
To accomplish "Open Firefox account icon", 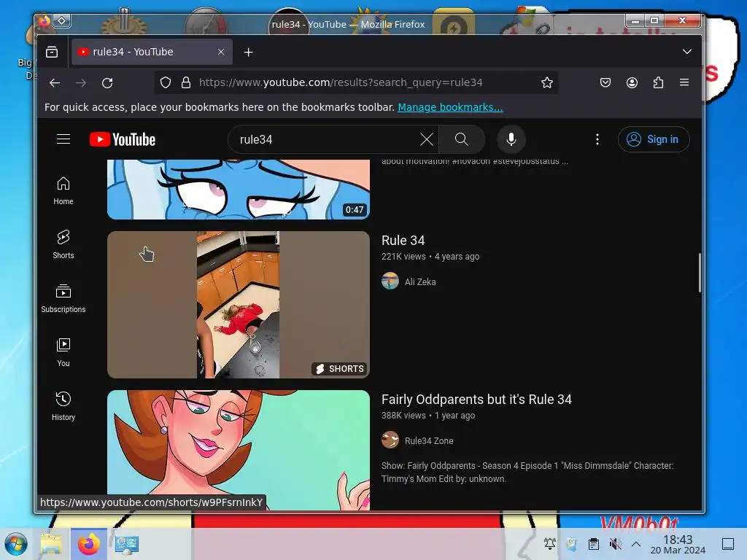I will tap(632, 83).
